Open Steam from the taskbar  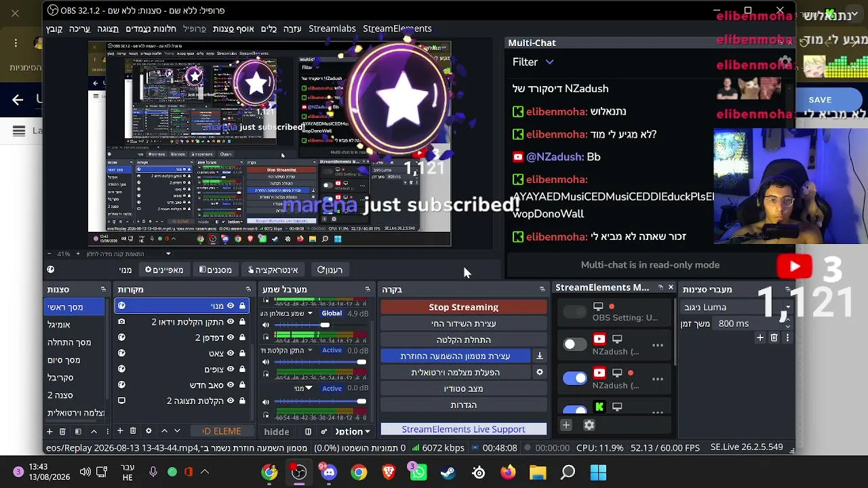tap(448, 472)
